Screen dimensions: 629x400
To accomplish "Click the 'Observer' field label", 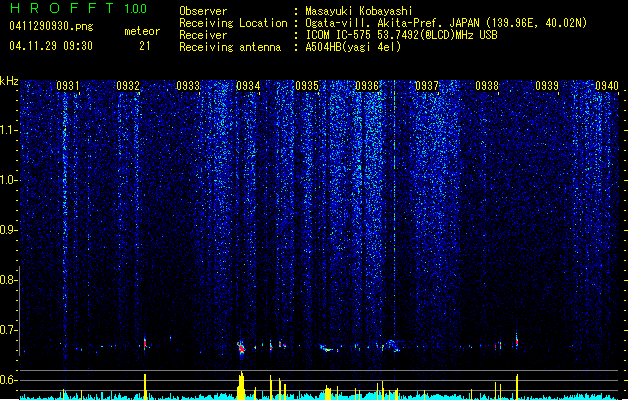I will point(203,11).
